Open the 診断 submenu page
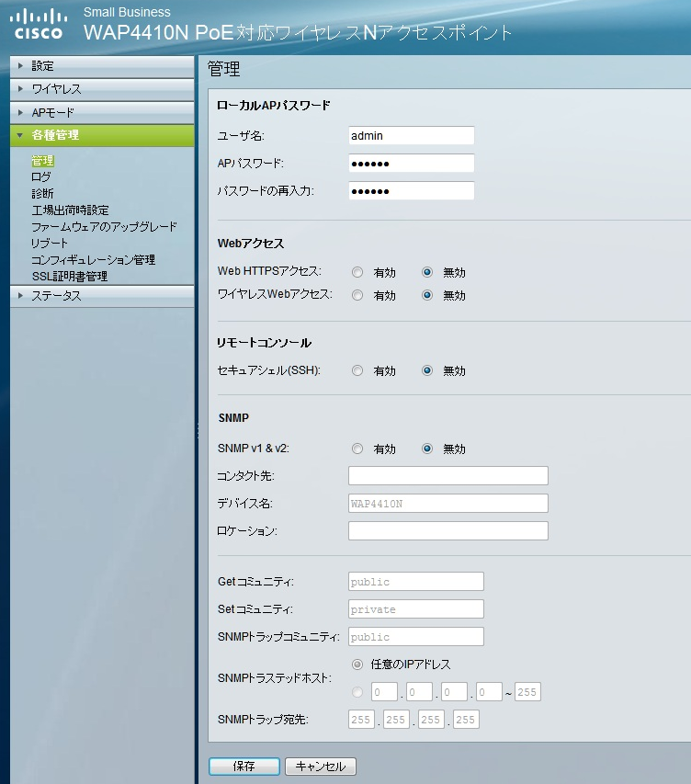 (x=42, y=194)
